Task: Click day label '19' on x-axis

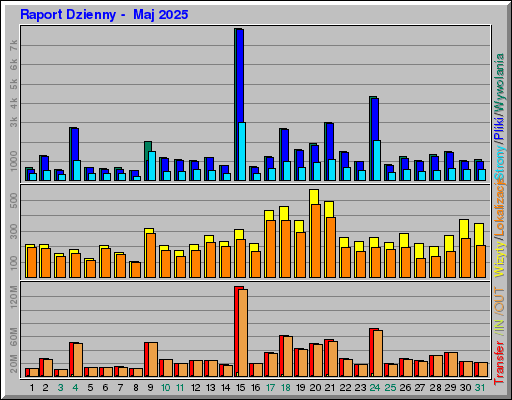Action: (x=301, y=388)
